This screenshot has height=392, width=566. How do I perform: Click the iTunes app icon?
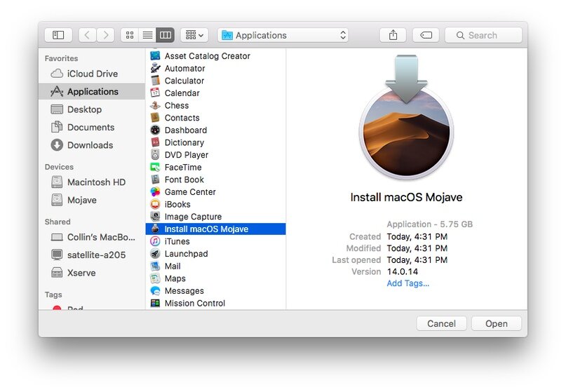[x=155, y=241]
